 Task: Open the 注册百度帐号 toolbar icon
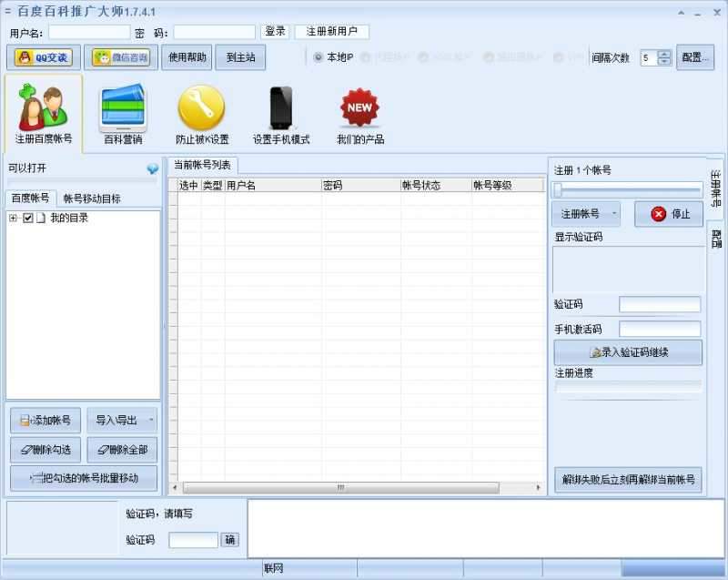(x=45, y=112)
